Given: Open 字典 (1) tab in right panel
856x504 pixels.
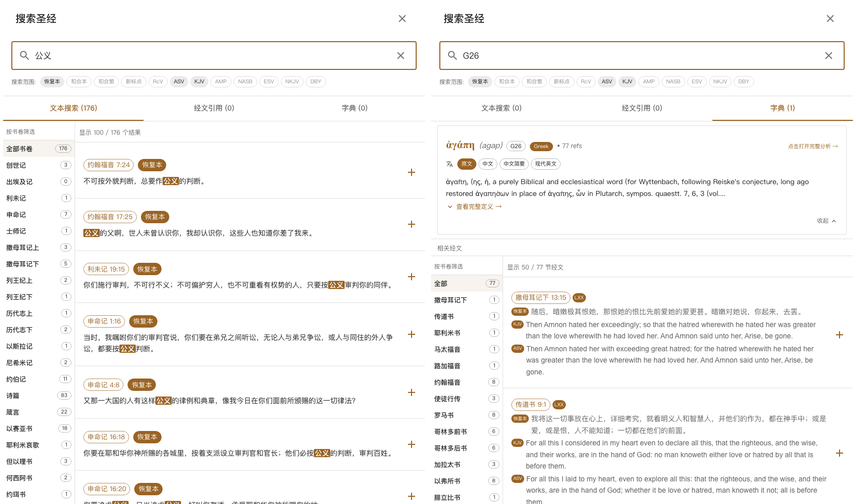Looking at the screenshot, I should click(x=782, y=108).
